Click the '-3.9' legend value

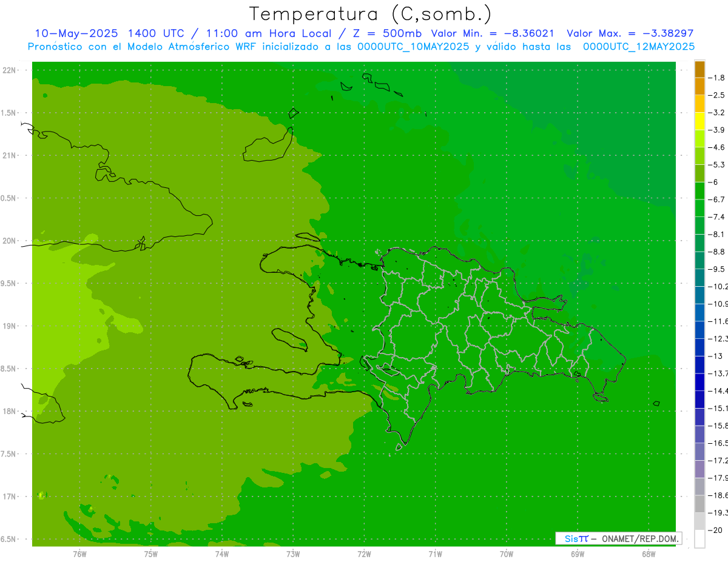click(x=718, y=130)
